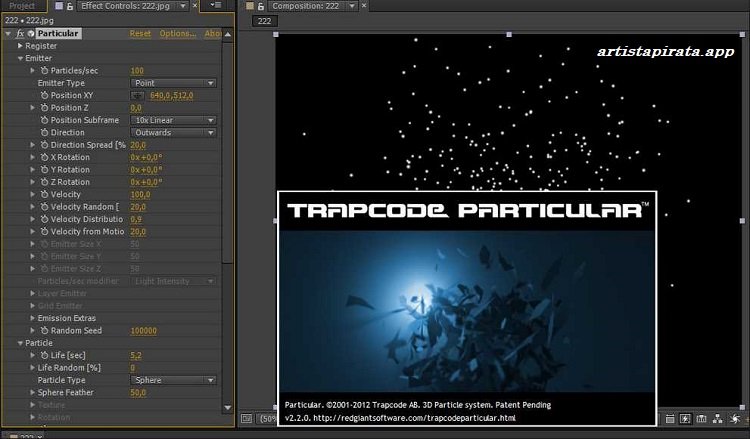The height and width of the screenshot is (439, 750).
Task: Toggle the fx switch for Particular
Action: 20,33
